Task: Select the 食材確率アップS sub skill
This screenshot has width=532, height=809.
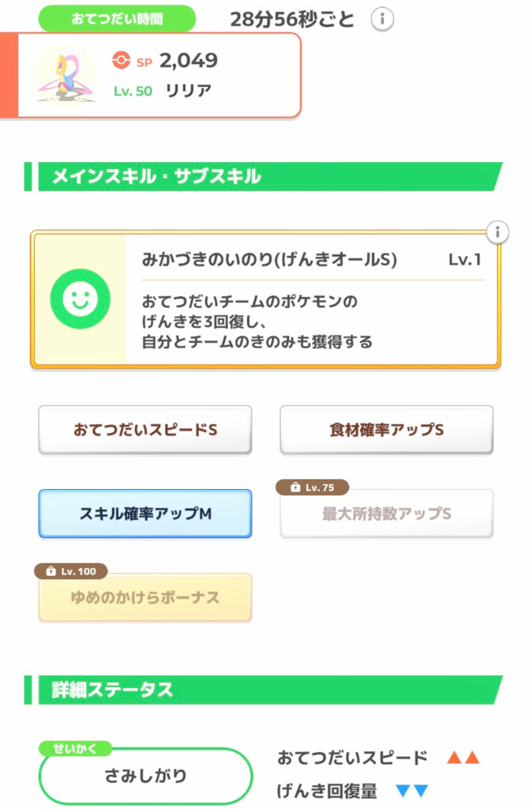Action: tap(387, 430)
